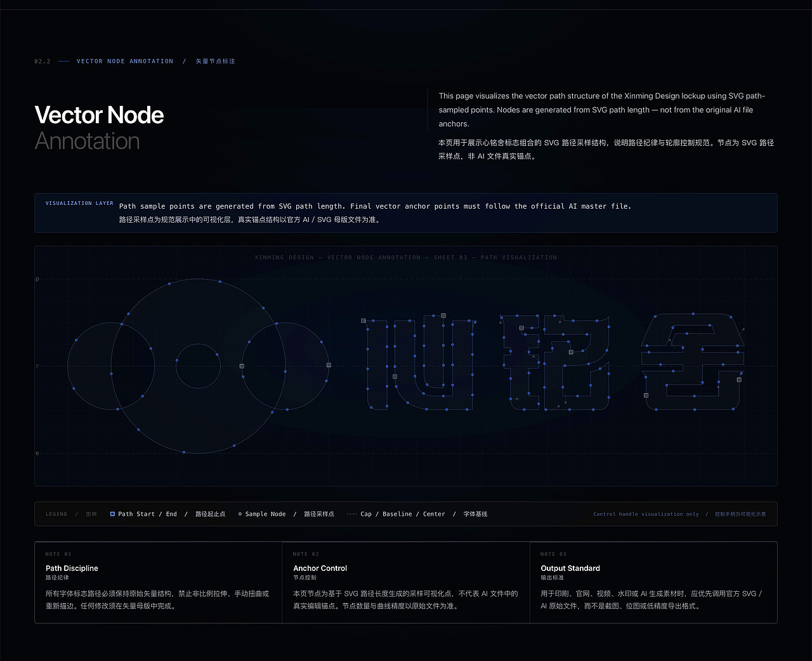Select the 心 character outline
The width and height of the screenshot is (812, 661).
(420, 362)
